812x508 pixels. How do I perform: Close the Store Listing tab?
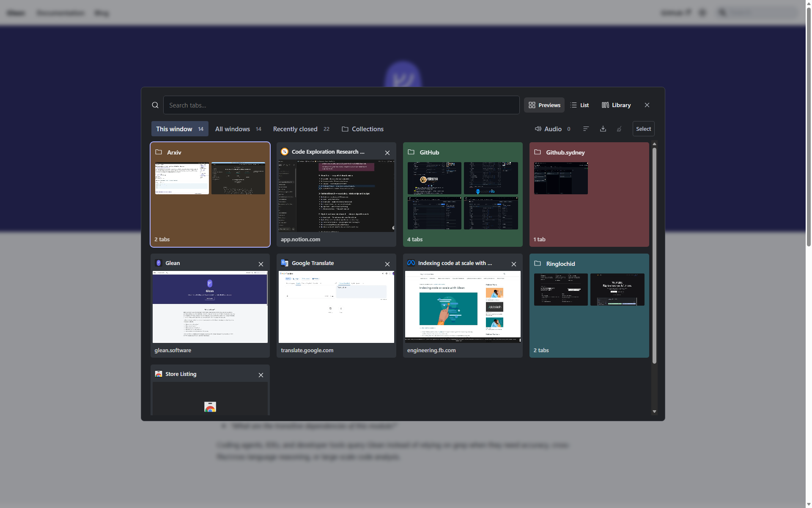pyautogui.click(x=261, y=375)
